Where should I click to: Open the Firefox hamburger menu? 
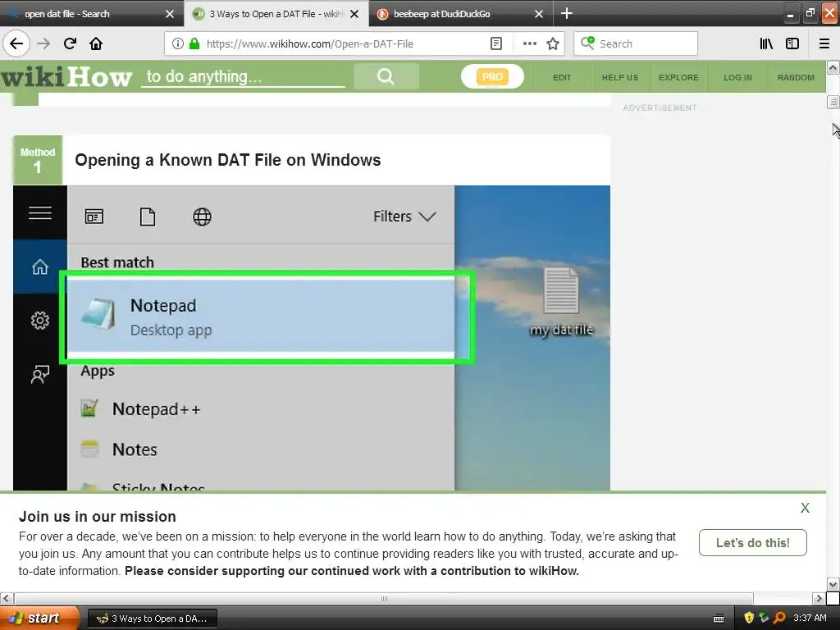pyautogui.click(x=824, y=43)
